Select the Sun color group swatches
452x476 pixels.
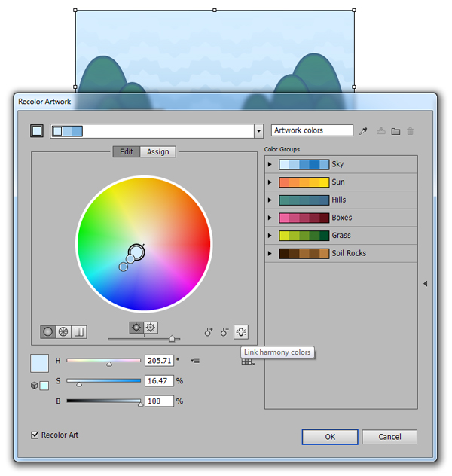(304, 182)
